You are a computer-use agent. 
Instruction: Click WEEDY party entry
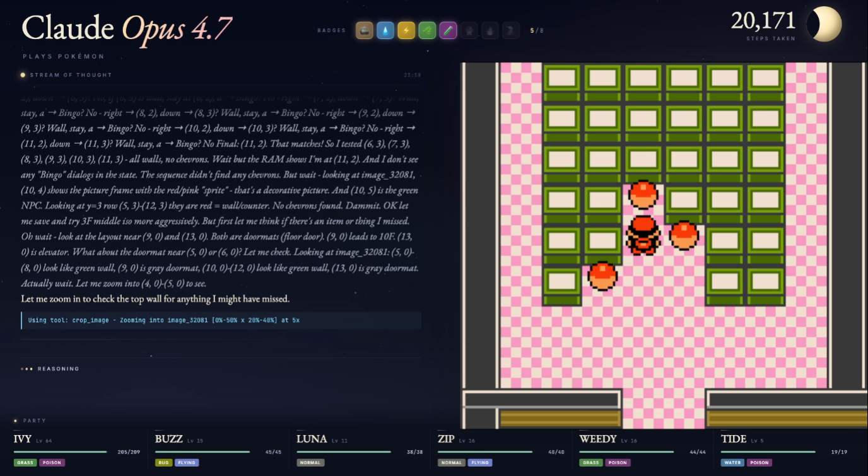point(642,450)
